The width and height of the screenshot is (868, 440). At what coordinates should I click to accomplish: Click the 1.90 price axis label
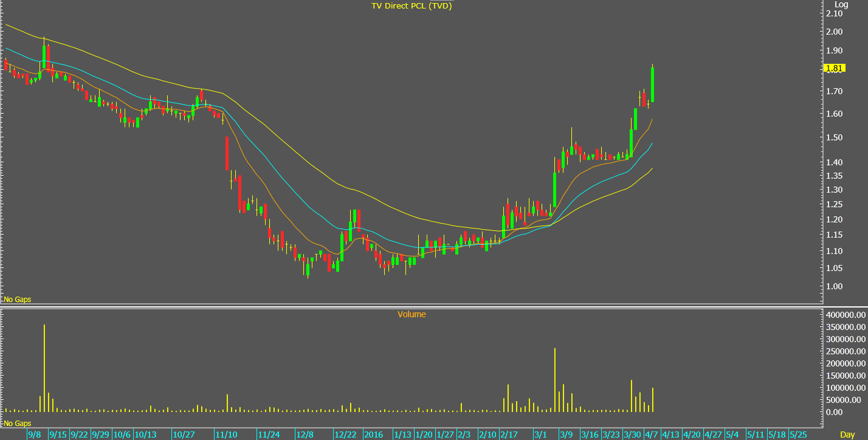point(834,50)
